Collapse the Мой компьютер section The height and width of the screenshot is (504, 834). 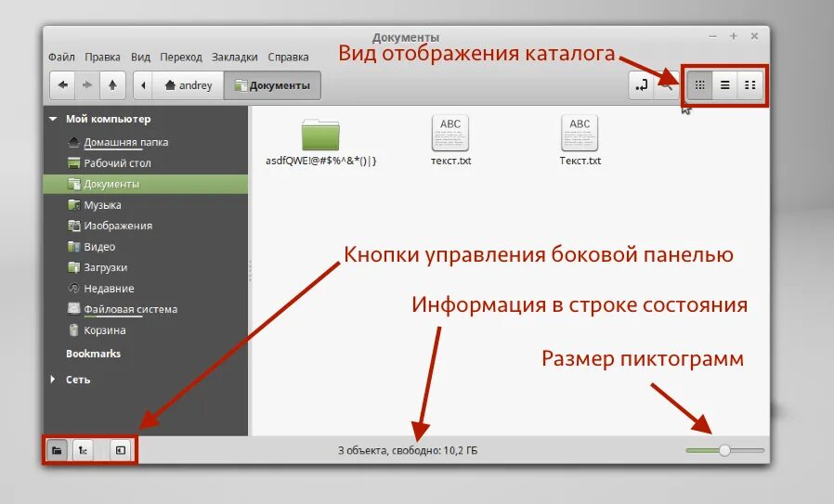[x=53, y=119]
